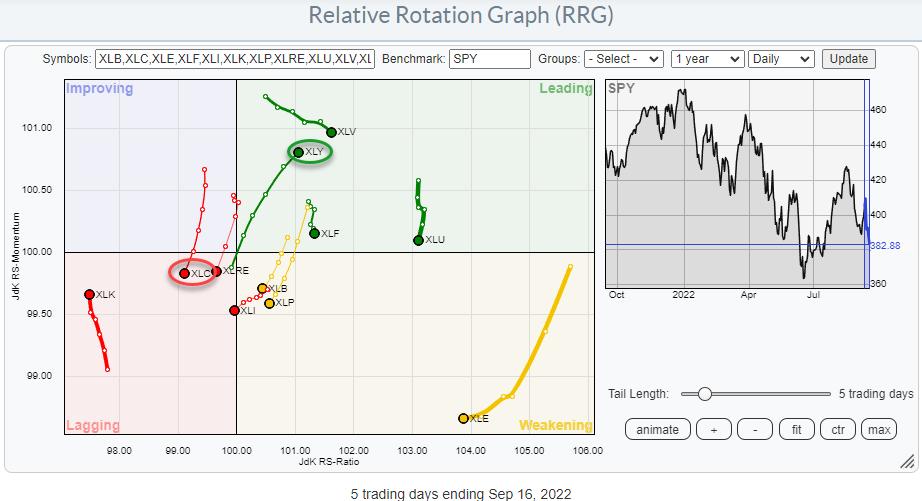Open the Groups select dropdown
This screenshot has width=922, height=501.
[x=623, y=59]
